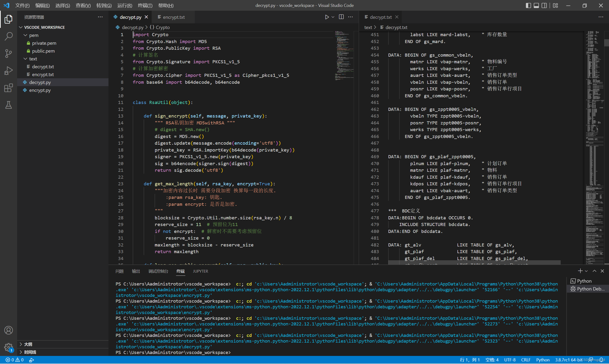The height and width of the screenshot is (364, 609).
Task: Click the Run Python File play button
Action: click(x=327, y=17)
